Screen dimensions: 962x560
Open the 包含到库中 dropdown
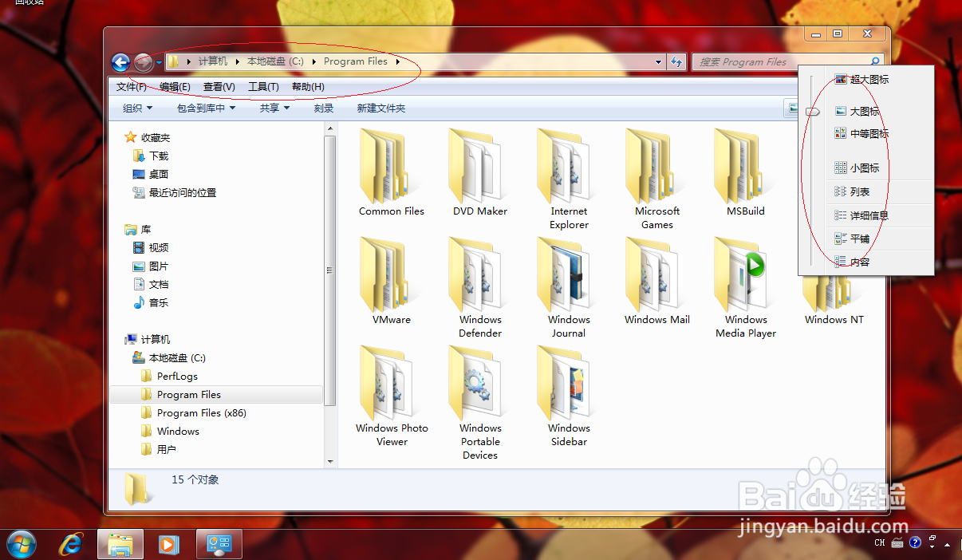click(x=206, y=108)
